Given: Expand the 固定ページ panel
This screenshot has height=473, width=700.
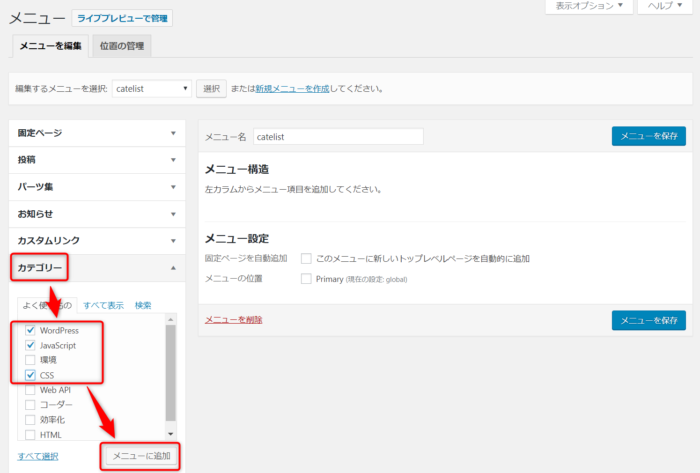Looking at the screenshot, I should pyautogui.click(x=95, y=132).
